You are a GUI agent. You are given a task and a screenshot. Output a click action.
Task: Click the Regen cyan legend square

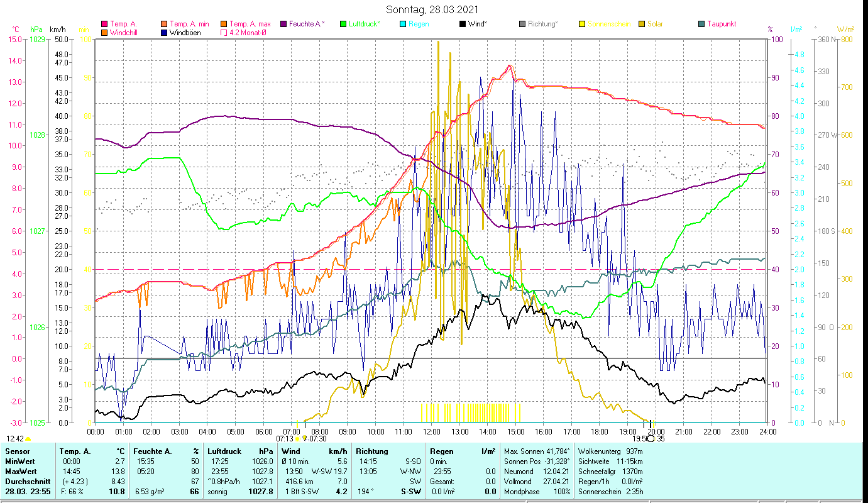pos(403,24)
